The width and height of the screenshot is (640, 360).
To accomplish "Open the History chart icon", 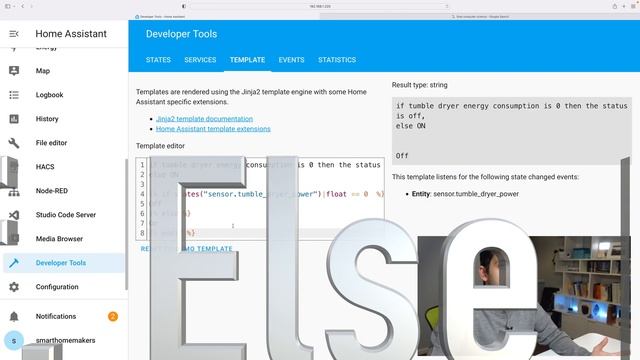I will tap(14, 119).
